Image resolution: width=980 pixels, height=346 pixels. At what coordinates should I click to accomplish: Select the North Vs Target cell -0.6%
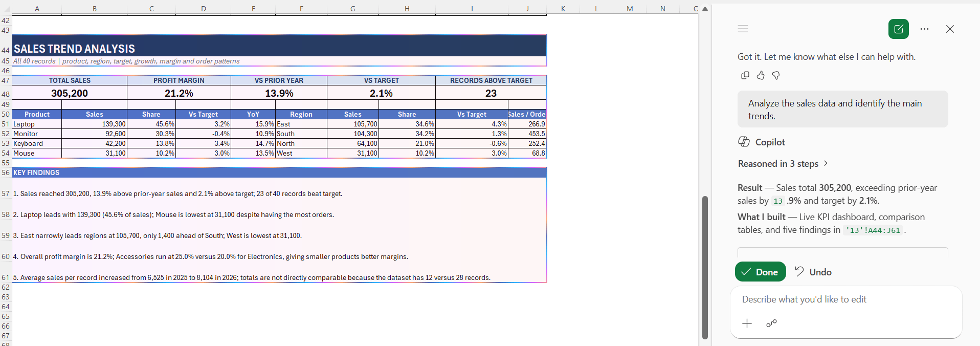(472, 143)
